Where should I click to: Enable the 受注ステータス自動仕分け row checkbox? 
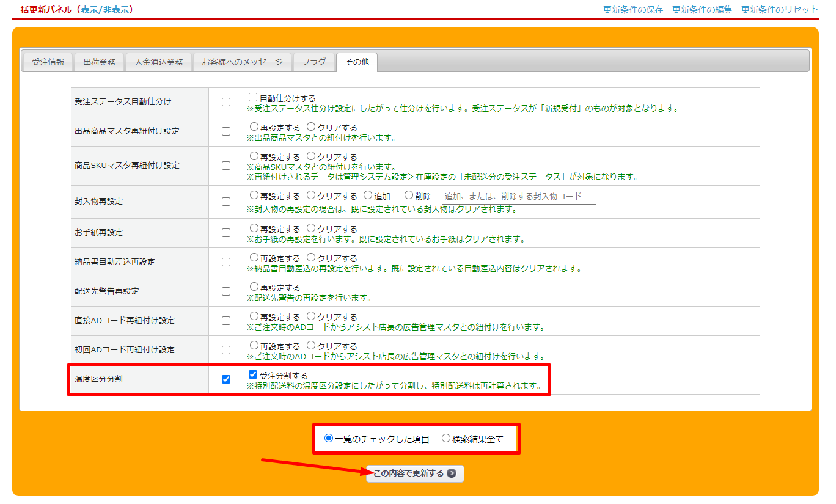pyautogui.click(x=226, y=102)
